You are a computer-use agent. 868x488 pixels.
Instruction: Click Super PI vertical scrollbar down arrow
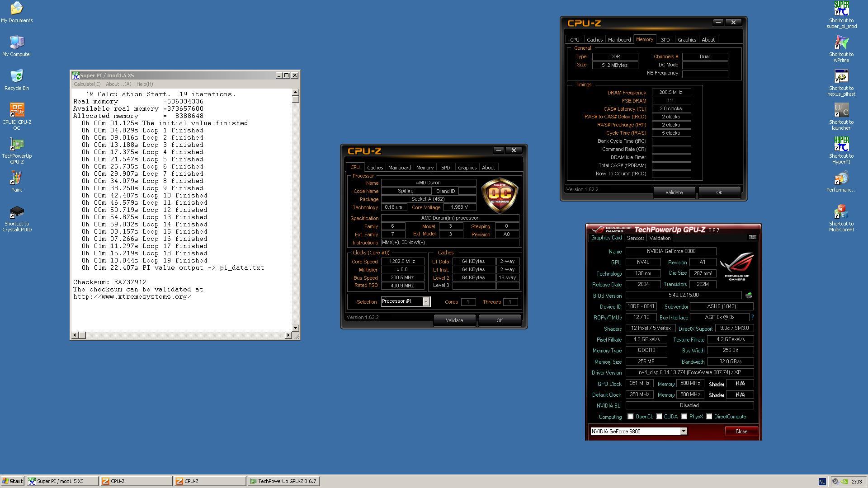(x=296, y=328)
